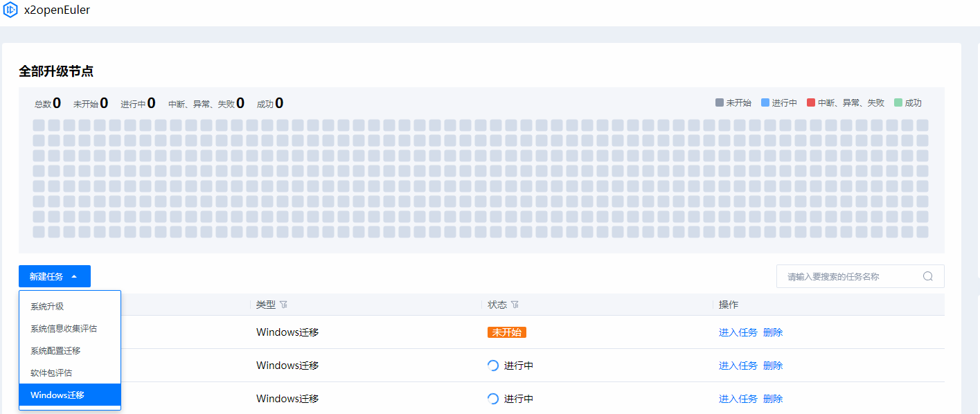Collapse the 新建任务 dropdown button
This screenshot has height=414, width=980.
55,276
